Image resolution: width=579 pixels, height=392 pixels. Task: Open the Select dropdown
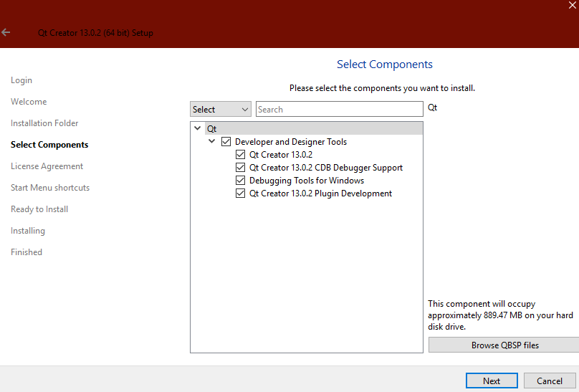pos(221,109)
